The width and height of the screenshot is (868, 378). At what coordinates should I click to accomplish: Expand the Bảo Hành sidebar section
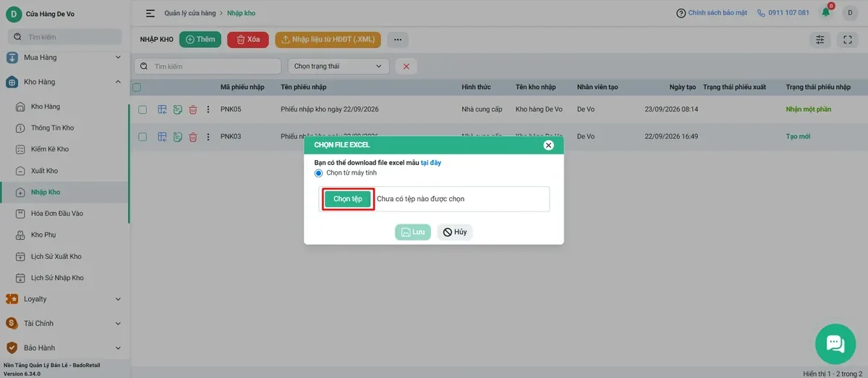(x=65, y=348)
